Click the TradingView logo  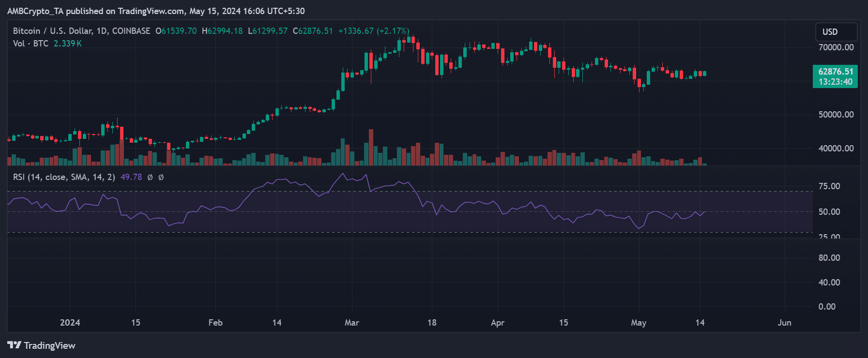[42, 345]
